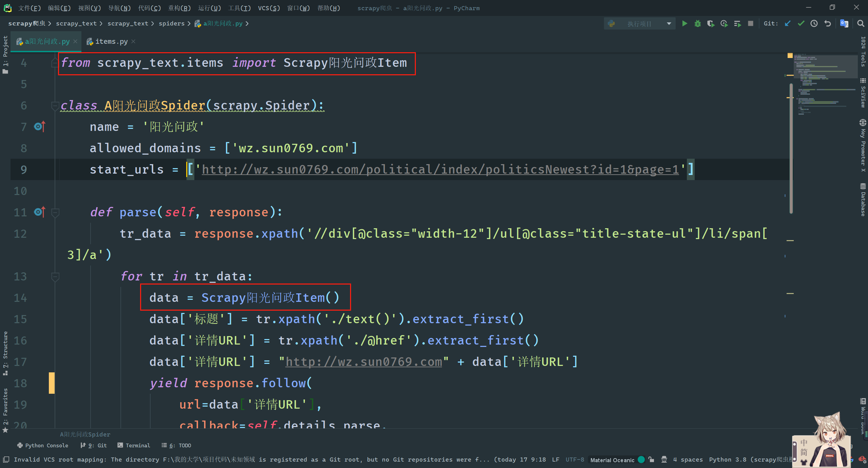Viewport: 868px width, 468px height.
Task: Toggle the read-only lock icon in the status bar
Action: click(x=651, y=460)
